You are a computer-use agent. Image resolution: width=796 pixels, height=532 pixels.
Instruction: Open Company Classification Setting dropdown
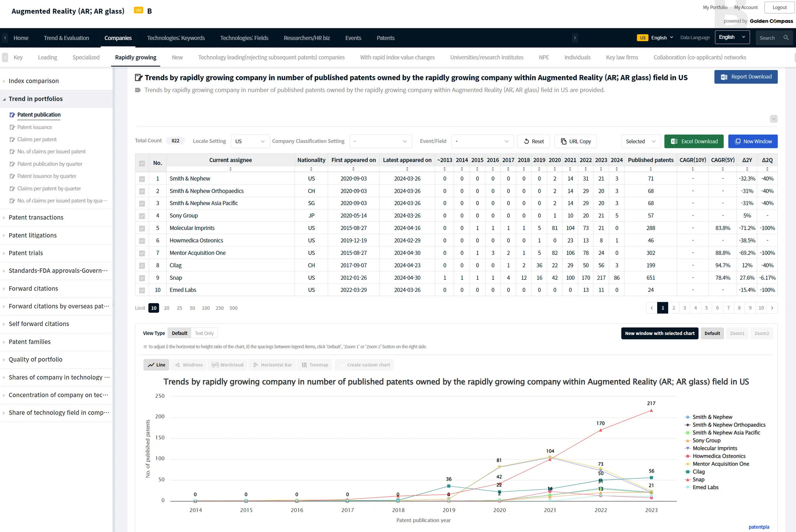coord(380,141)
